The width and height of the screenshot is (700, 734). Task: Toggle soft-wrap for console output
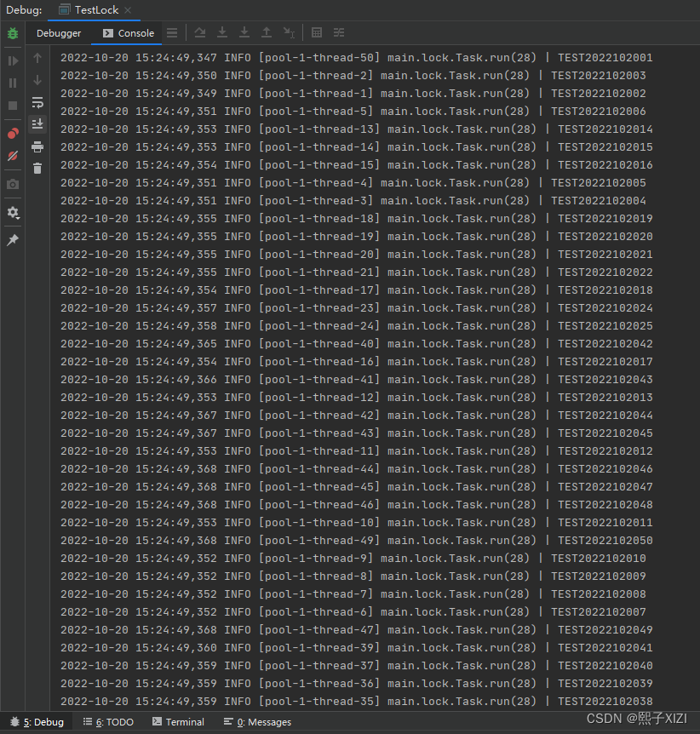click(x=37, y=102)
